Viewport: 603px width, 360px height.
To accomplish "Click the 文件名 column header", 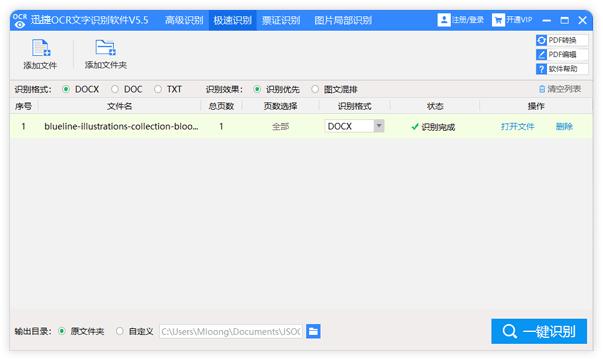I will tap(120, 106).
